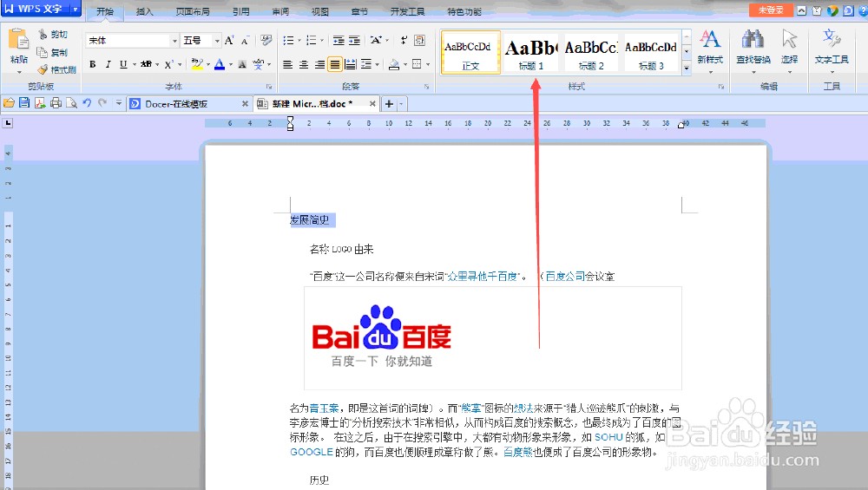
Task: Set align right paragraph alignment
Action: 319,65
